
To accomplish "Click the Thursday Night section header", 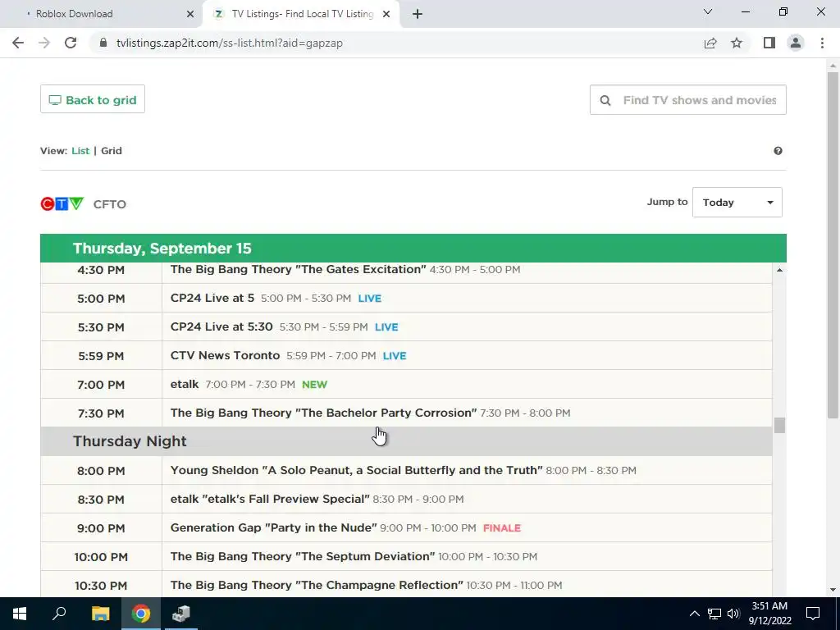I will pos(406,441).
